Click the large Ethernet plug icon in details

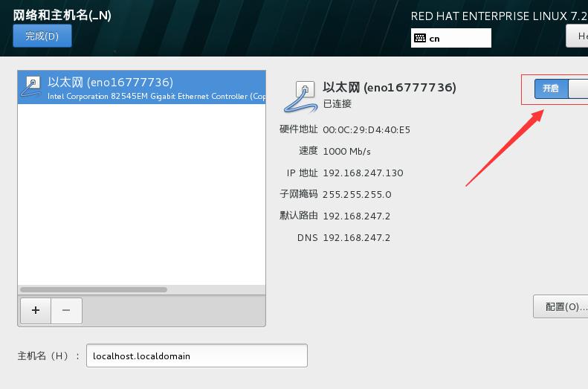click(x=301, y=97)
